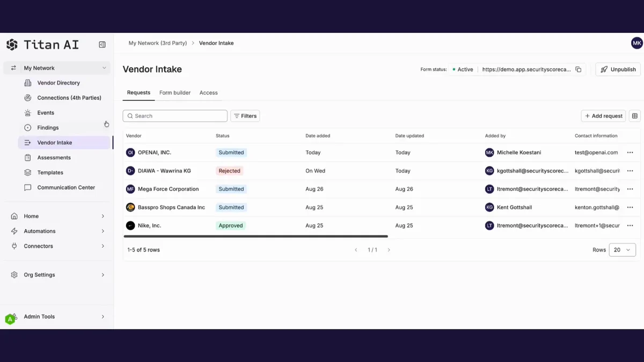Open the Findings icon
This screenshot has height=362, width=644.
tap(28, 128)
